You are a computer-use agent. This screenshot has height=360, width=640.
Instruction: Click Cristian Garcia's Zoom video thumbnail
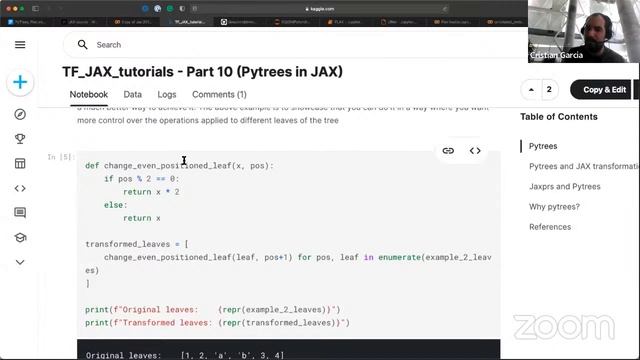[x=584, y=31]
